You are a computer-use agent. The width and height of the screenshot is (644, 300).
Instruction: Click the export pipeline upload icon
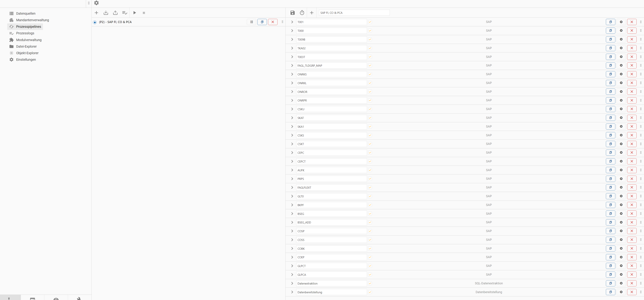pos(115,13)
